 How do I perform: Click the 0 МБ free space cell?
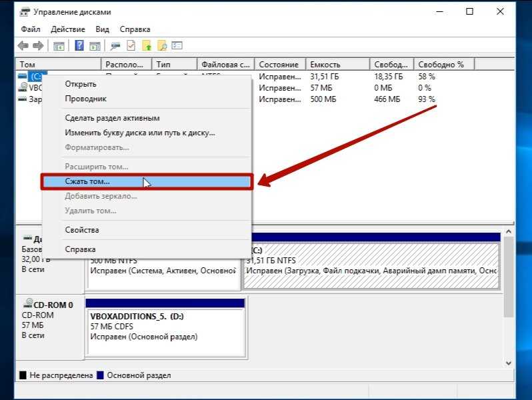[383, 88]
